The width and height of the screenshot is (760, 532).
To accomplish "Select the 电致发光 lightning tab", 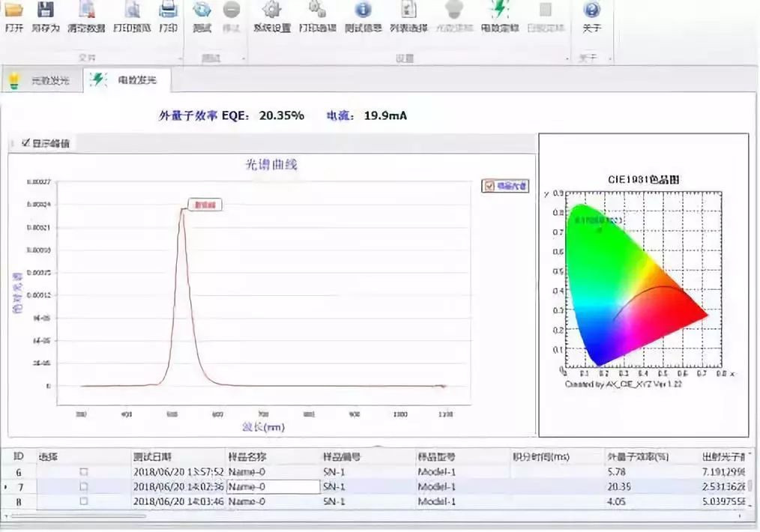I will point(127,79).
